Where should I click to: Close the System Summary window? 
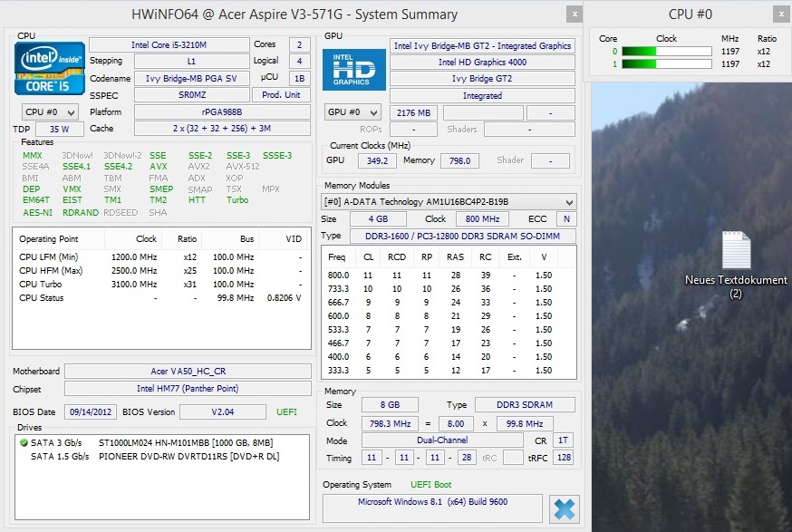(575, 15)
